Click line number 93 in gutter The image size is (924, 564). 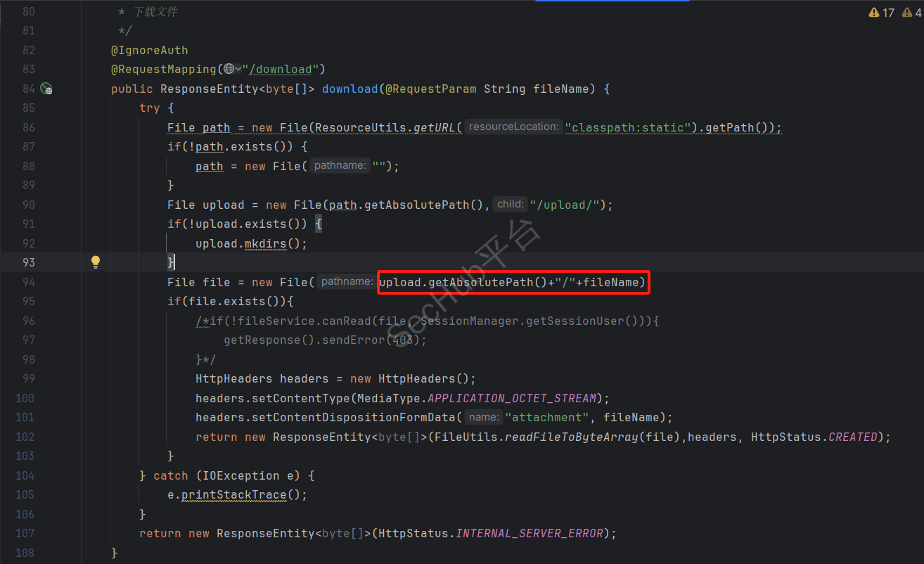[28, 262]
